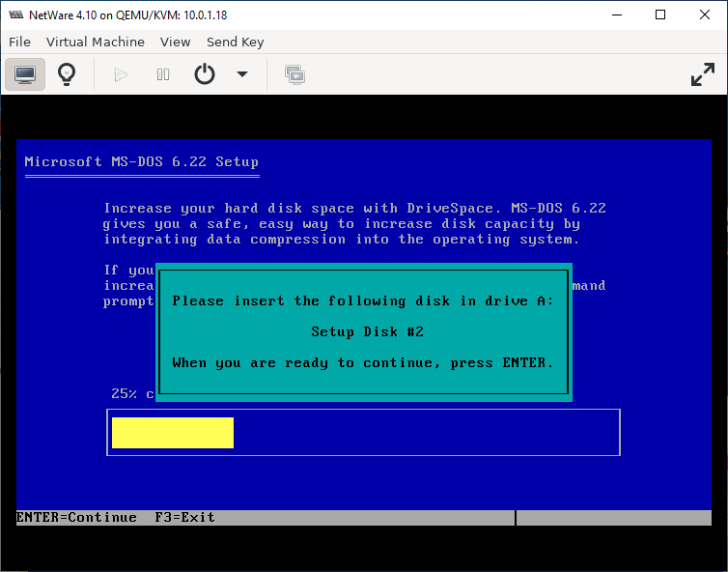Close the NetWare VM window
728x572 pixels.
(x=704, y=14)
